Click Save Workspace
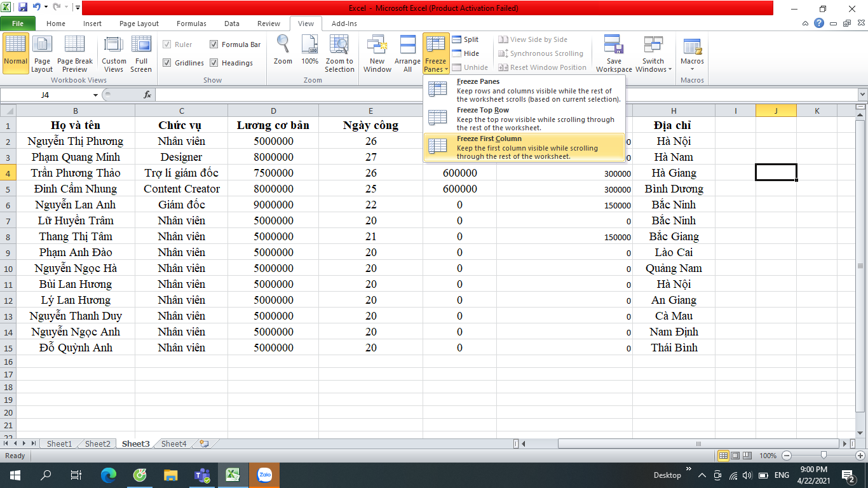868x488 pixels. click(614, 54)
